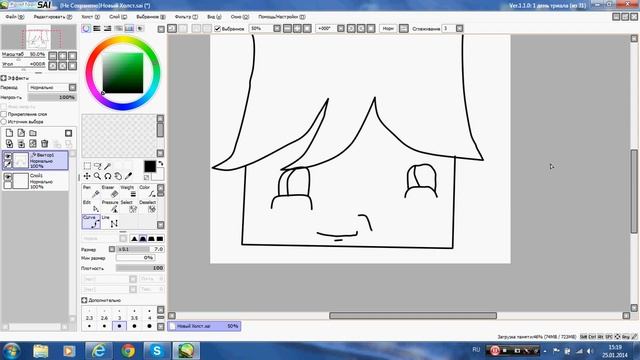Viewport: 640px width, 360px height.
Task: Open the Слой menu
Action: tap(118, 17)
